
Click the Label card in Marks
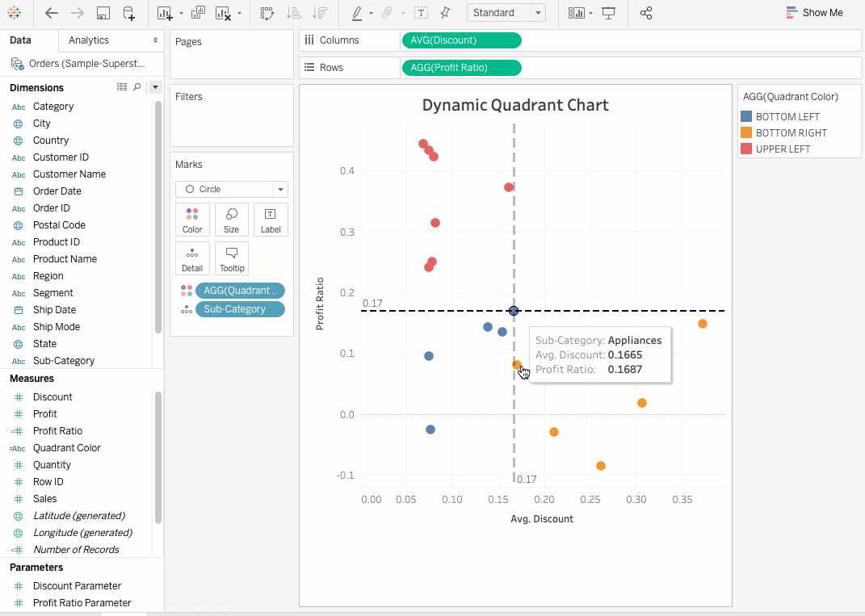coord(271,220)
